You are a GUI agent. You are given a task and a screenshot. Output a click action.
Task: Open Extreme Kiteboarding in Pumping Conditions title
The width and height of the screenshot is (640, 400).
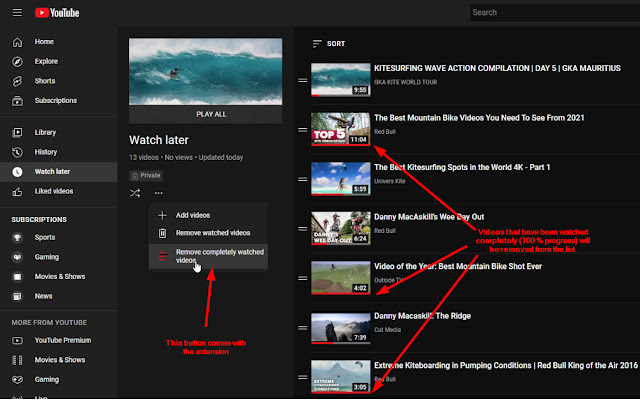[505, 366]
